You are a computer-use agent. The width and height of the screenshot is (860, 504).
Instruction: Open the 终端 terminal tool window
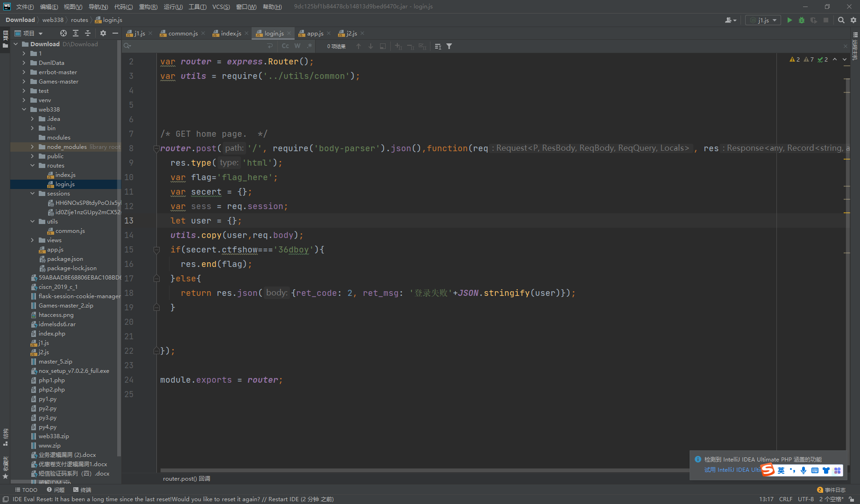point(82,490)
